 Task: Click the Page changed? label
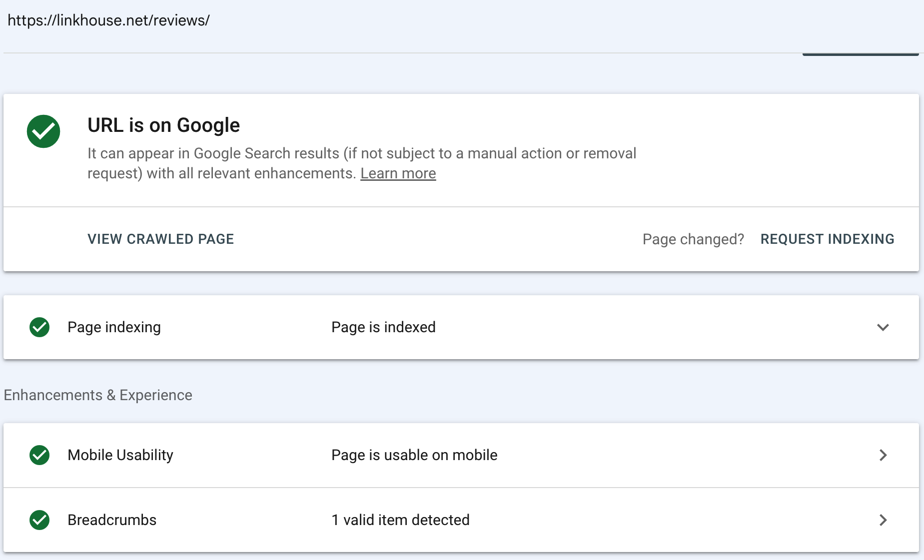pos(693,239)
